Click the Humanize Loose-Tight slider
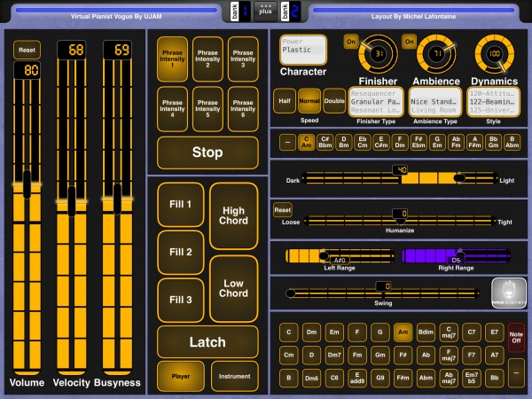The width and height of the screenshot is (532, 399). (400, 221)
